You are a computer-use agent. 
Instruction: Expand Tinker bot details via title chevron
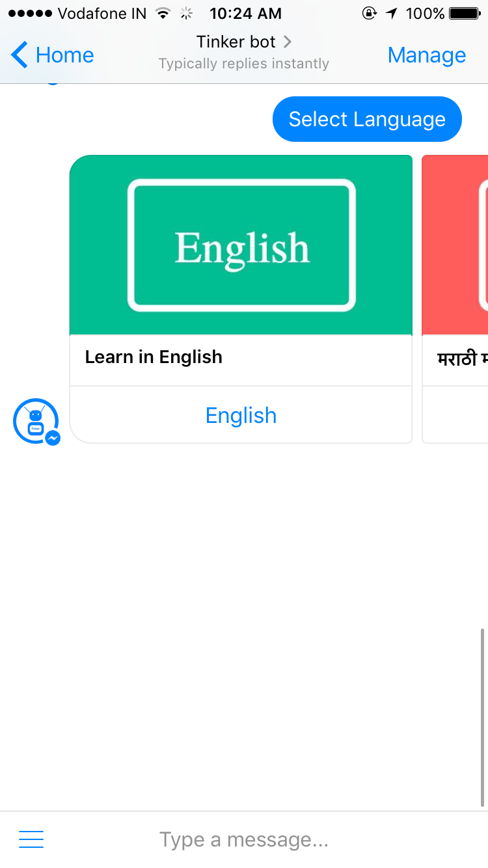pos(288,42)
